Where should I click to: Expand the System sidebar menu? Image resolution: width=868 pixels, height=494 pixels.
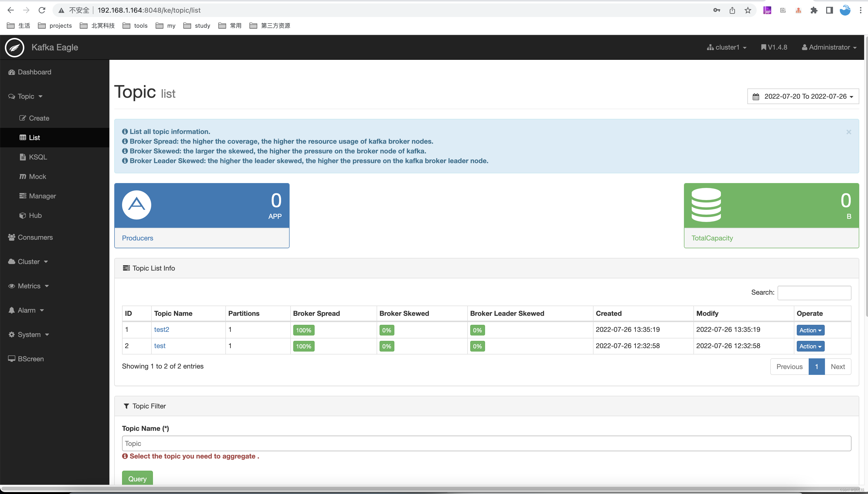coord(28,335)
